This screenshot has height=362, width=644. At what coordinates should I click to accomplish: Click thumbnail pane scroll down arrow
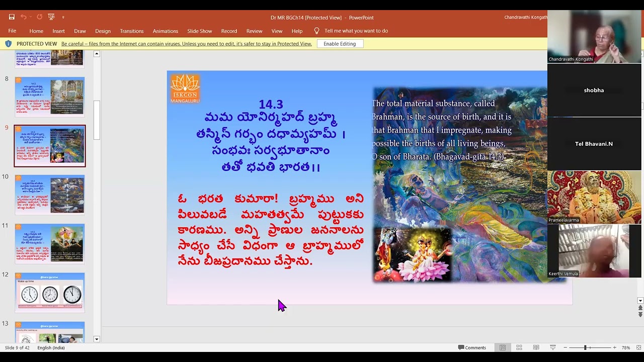tap(97, 339)
